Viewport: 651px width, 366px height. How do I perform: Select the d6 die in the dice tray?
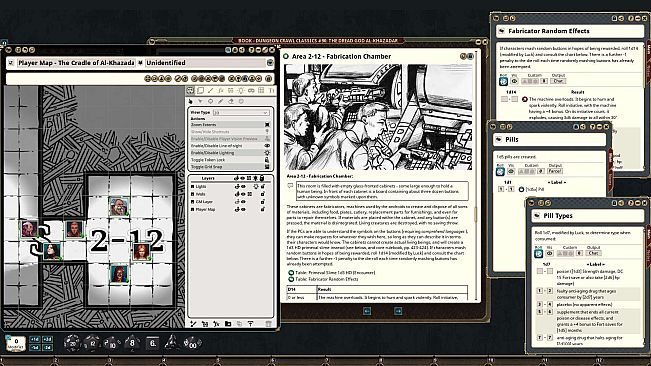coord(152,343)
